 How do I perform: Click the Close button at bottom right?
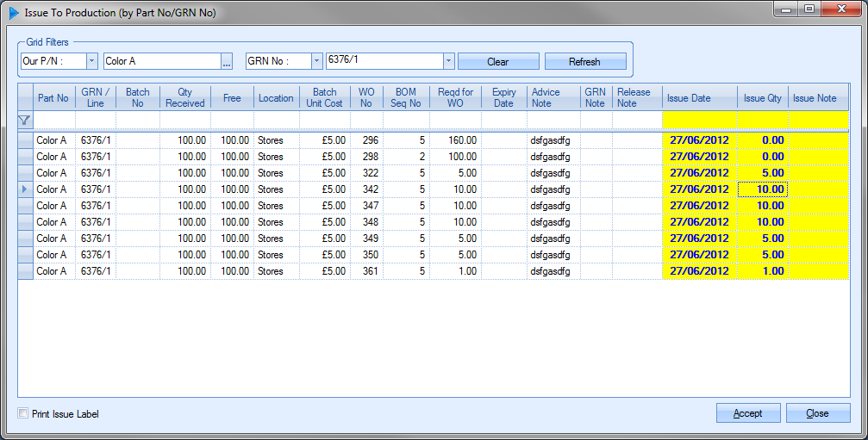818,413
